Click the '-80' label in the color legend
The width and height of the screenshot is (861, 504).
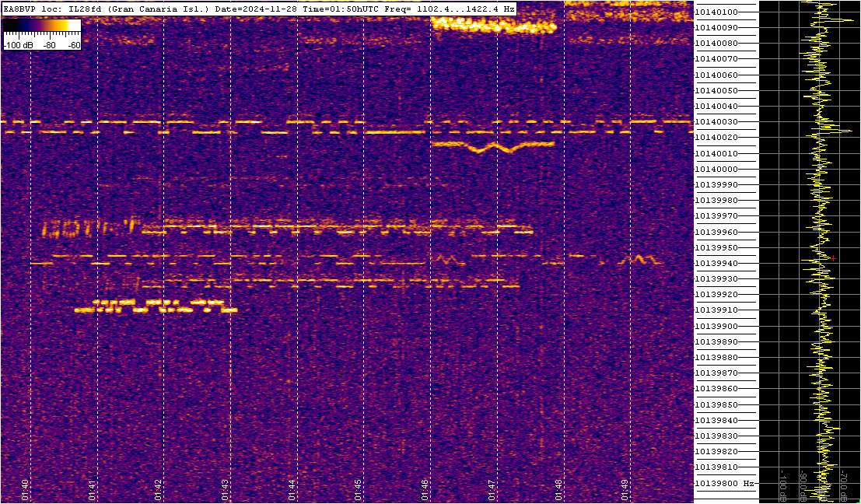(50, 45)
